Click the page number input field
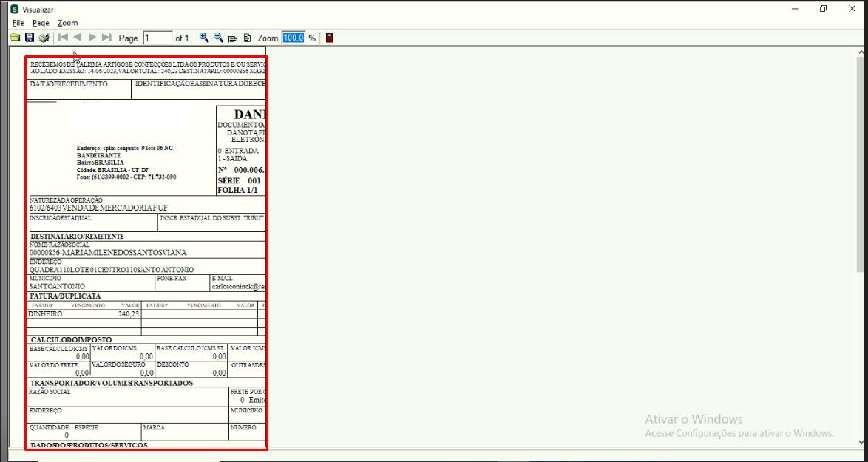 tap(157, 38)
